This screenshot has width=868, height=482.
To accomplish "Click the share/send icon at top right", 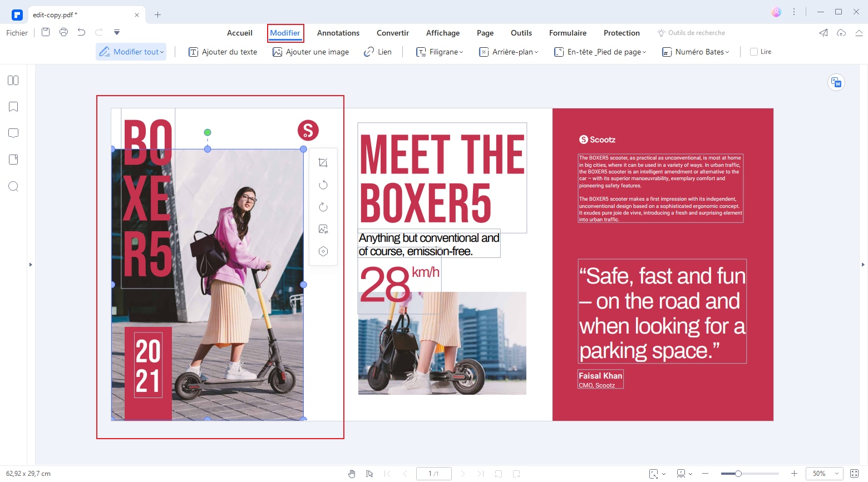I will (x=823, y=33).
